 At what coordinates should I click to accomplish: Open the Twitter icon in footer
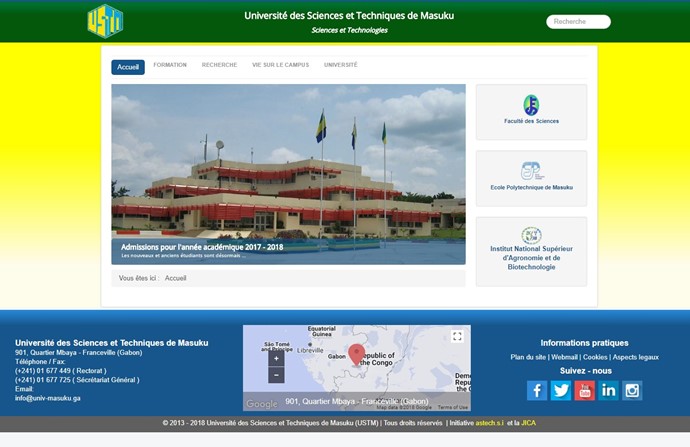561,390
